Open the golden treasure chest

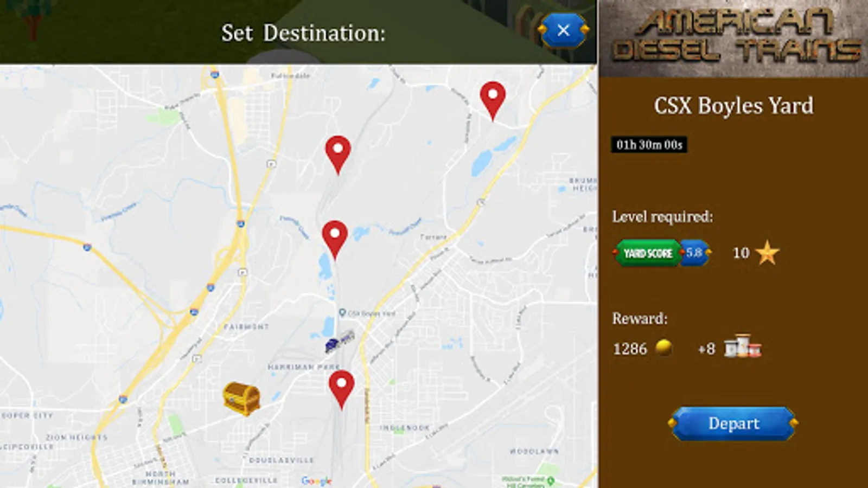[241, 399]
